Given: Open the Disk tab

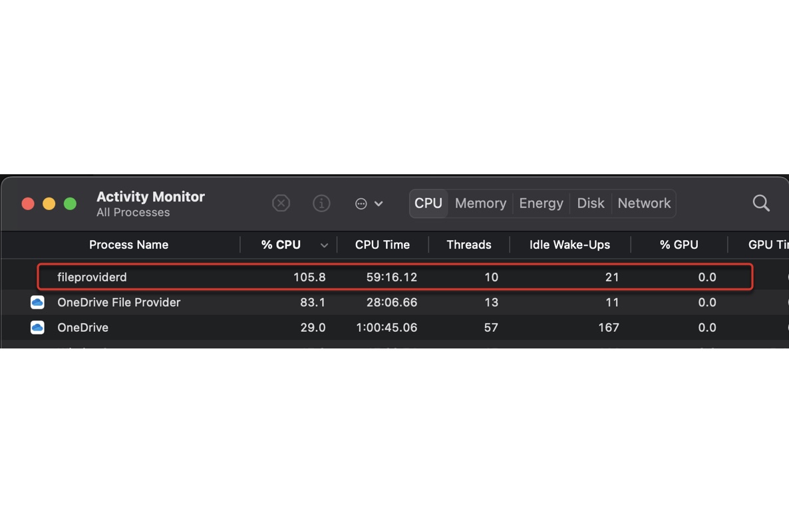Looking at the screenshot, I should pos(590,203).
